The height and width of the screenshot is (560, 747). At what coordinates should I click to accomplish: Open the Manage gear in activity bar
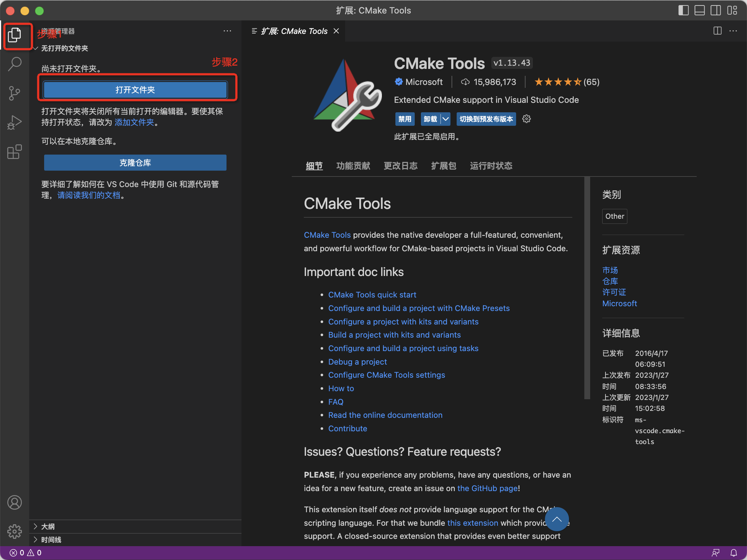[15, 531]
